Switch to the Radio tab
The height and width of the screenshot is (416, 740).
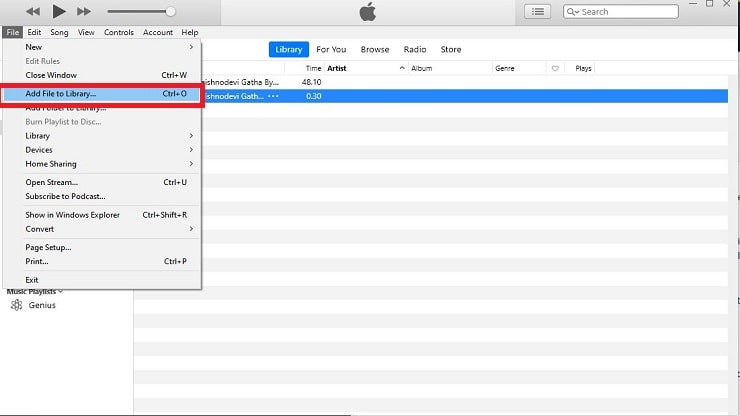415,50
